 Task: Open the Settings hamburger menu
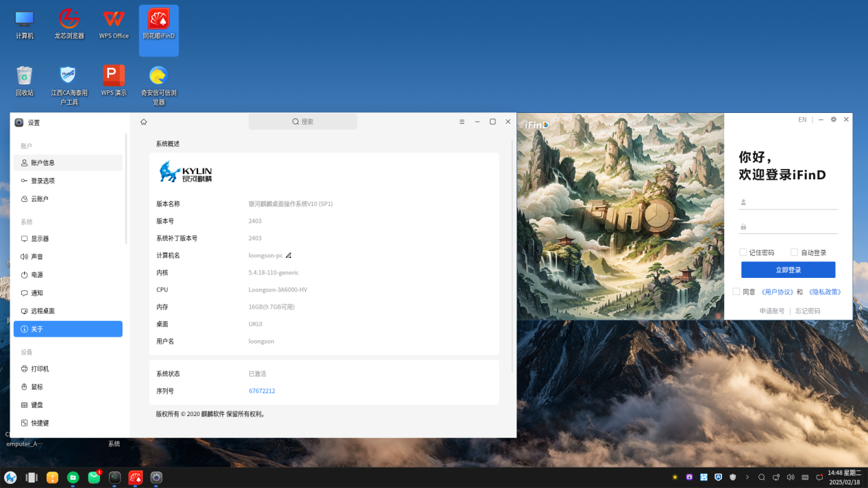[462, 122]
